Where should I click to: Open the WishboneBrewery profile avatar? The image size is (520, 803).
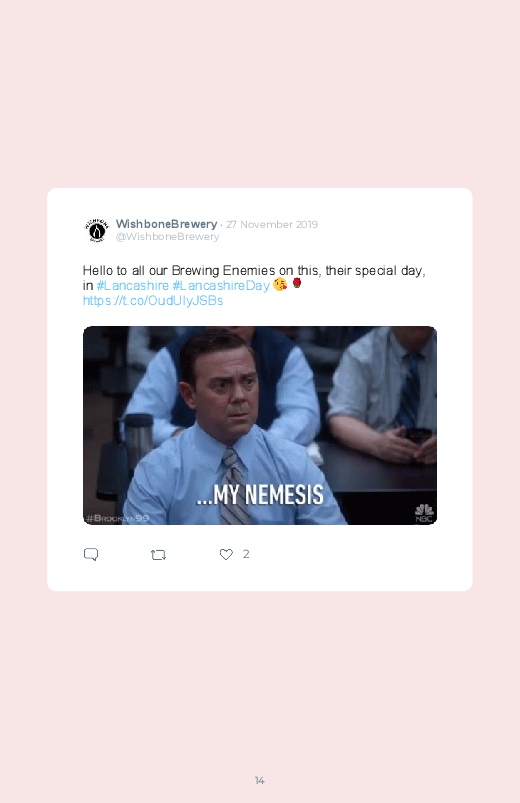pyautogui.click(x=97, y=230)
